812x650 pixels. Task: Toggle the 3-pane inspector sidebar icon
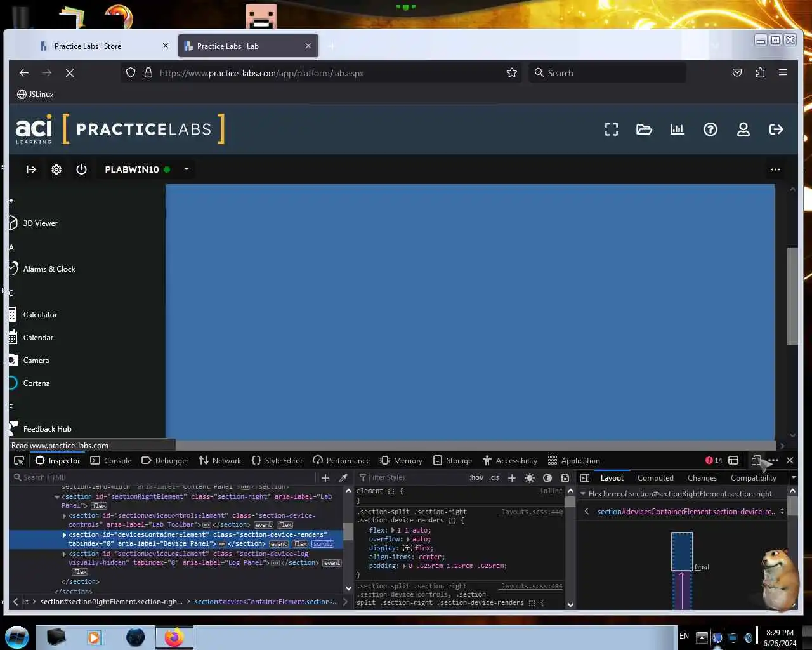point(585,478)
